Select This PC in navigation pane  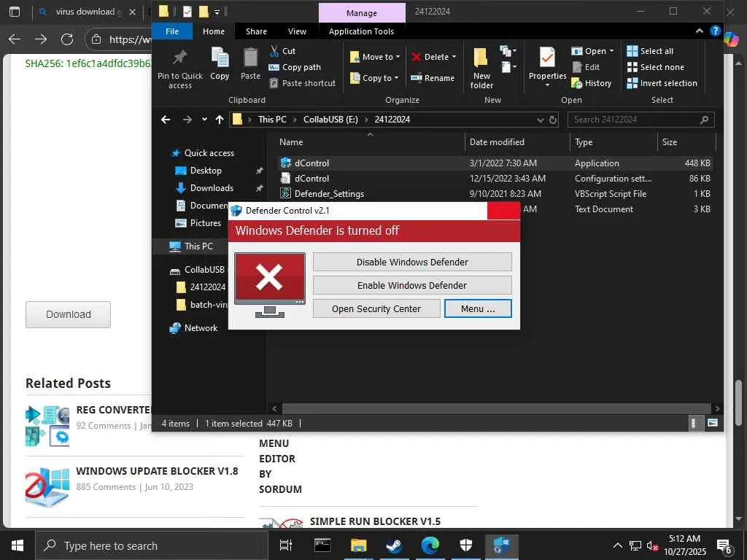point(198,246)
